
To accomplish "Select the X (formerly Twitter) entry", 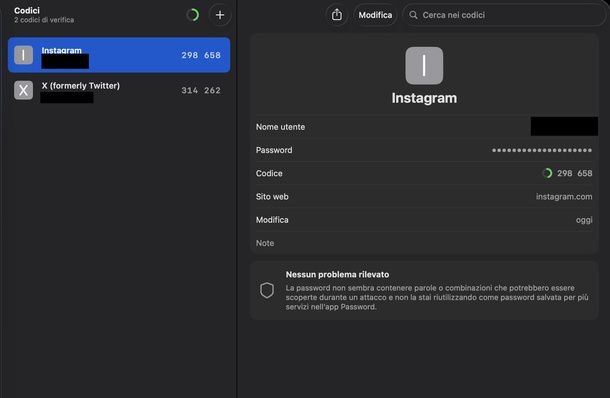I will pos(119,90).
